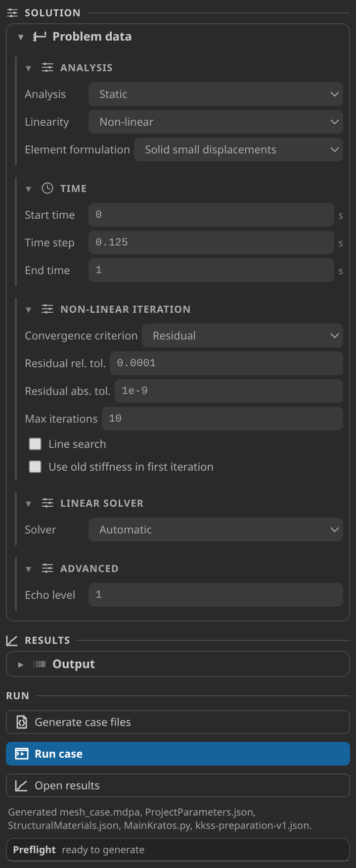Click the ADVANCED heading text
Screen dimensions: 356x868
pos(89,569)
